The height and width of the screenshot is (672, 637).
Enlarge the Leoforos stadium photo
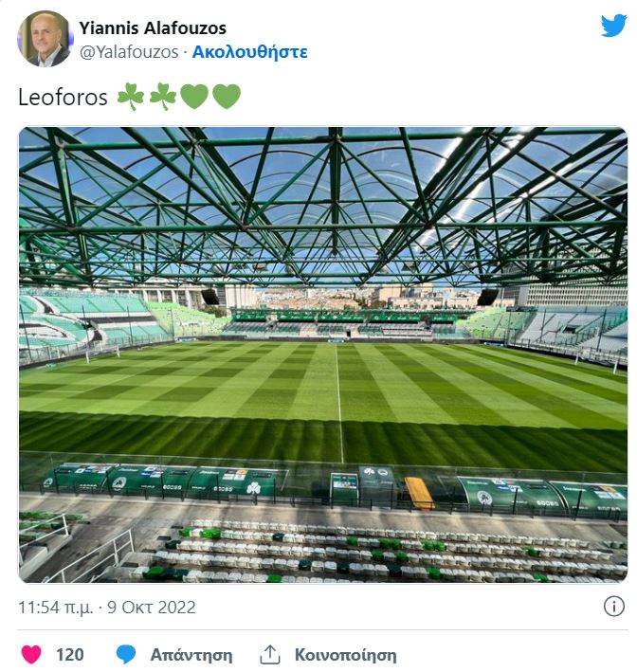tap(322, 354)
